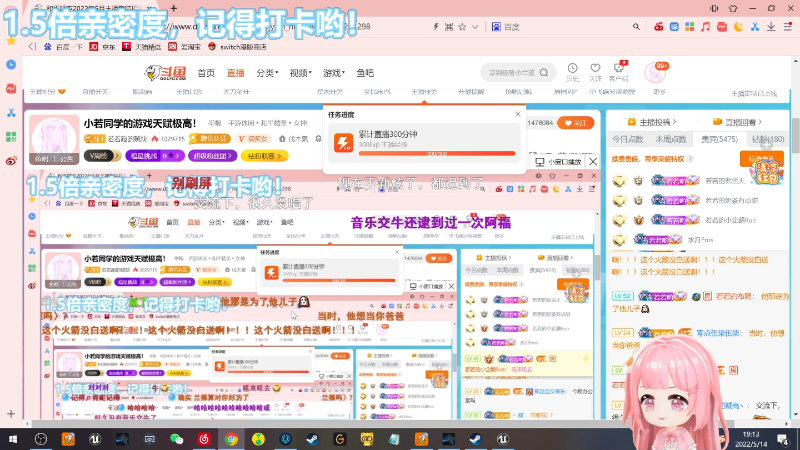Open the 腾讯认证 badge
The height and width of the screenshot is (450, 800).
[210, 138]
